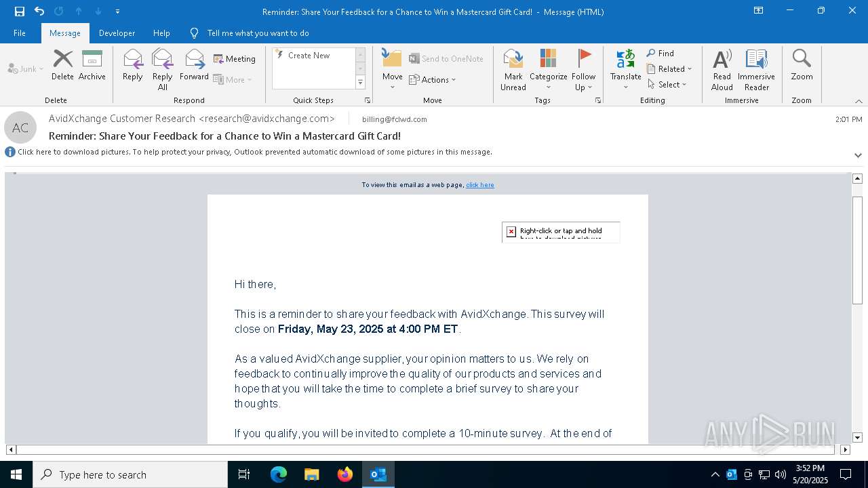Screen dimensions: 868x488
Task: Open Tags dialog launcher
Action: coord(598,100)
